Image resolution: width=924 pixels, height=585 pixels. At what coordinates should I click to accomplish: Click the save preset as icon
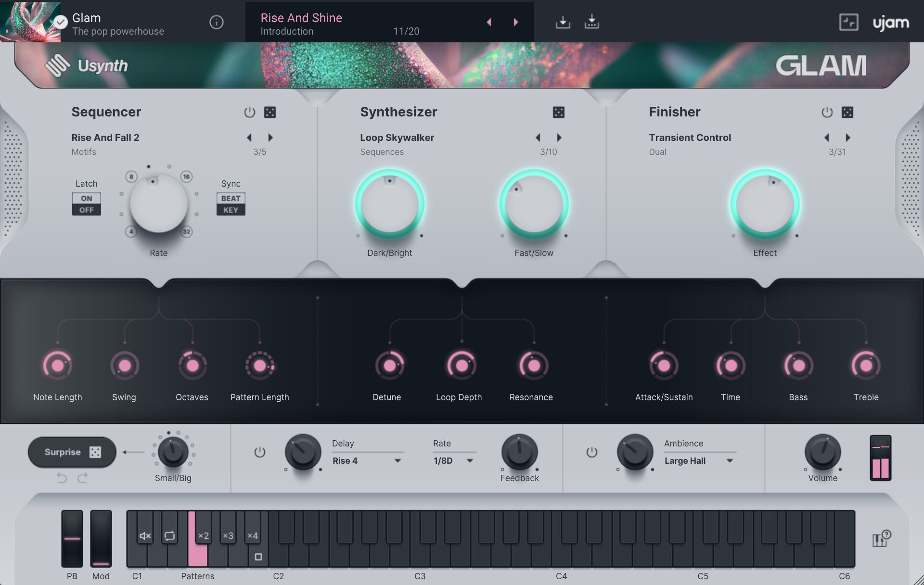point(591,22)
